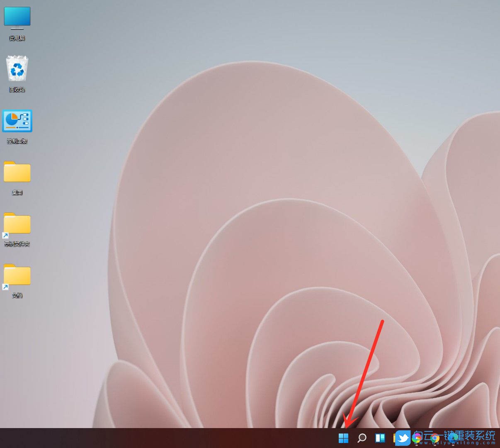The height and width of the screenshot is (448, 500).
Task: Click the colorful pinwheel app icon on taskbar
Action: click(417, 438)
